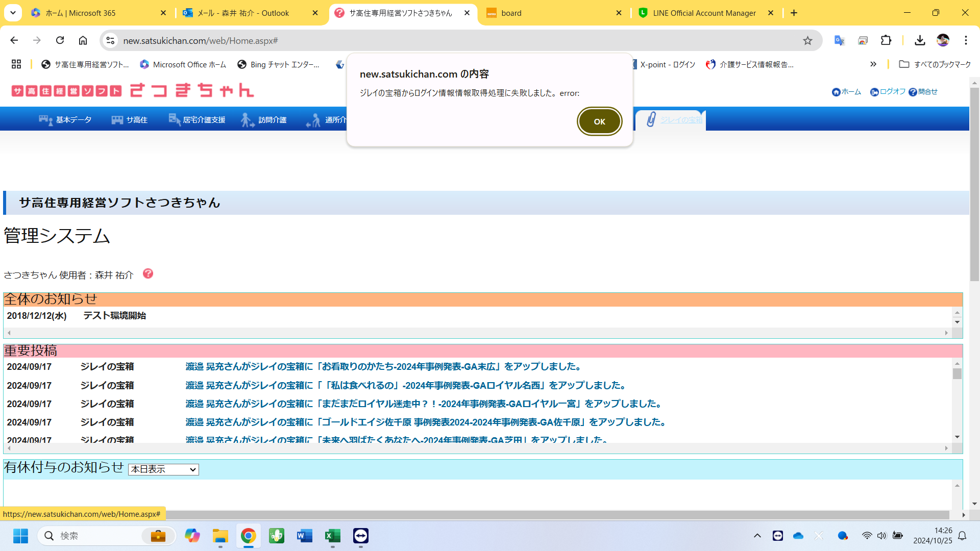This screenshot has height=551, width=980.
Task: Open the tab search chevron in Chrome
Action: [x=13, y=13]
